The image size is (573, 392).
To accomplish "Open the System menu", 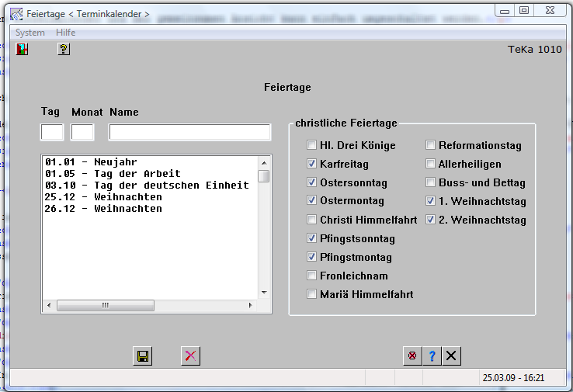I will tap(30, 33).
